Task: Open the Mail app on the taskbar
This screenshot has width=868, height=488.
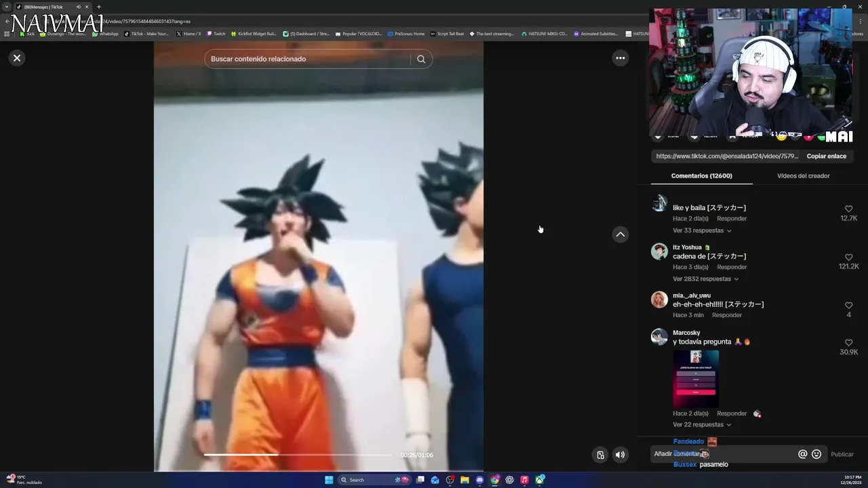Action: (x=435, y=480)
